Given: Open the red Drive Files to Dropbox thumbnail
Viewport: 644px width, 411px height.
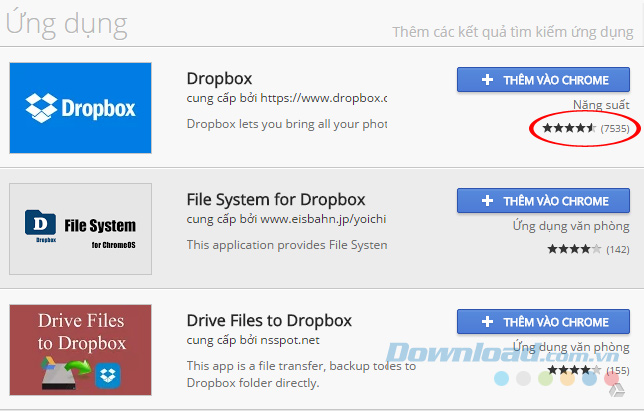Looking at the screenshot, I should coord(80,350).
